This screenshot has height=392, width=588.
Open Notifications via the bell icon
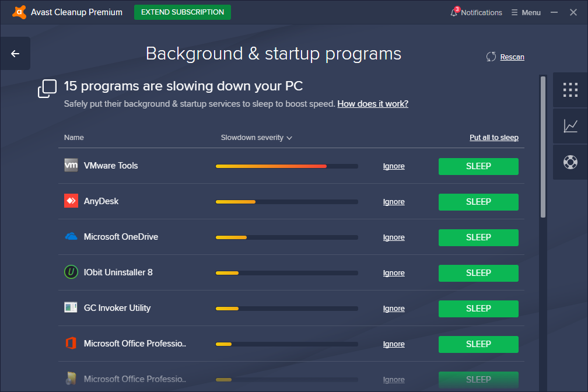454,12
